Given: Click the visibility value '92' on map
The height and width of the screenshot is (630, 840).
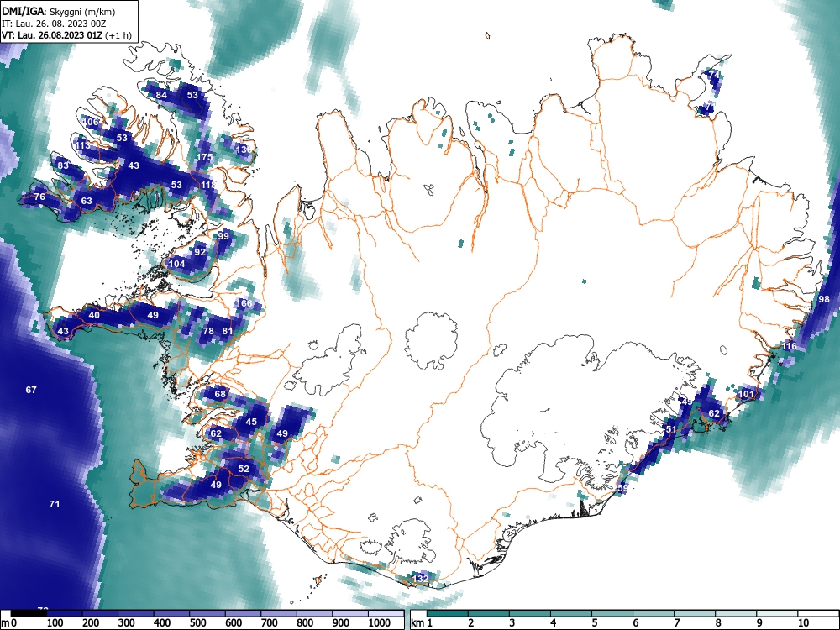Looking at the screenshot, I should [x=200, y=252].
